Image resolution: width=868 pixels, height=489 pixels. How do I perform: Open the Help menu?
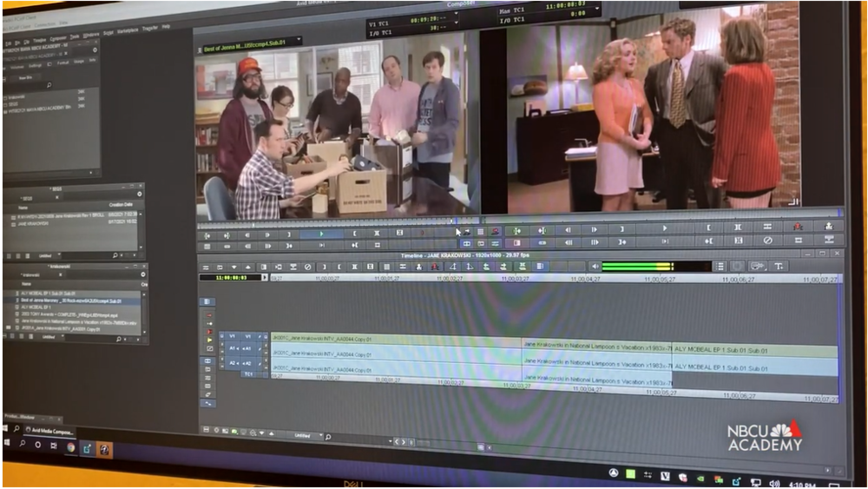[x=166, y=26]
